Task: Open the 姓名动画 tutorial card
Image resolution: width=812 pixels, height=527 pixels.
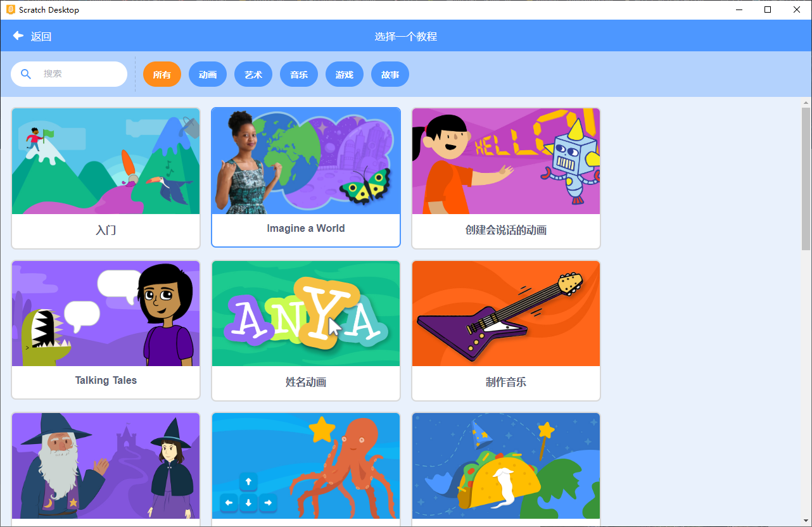Action: point(306,331)
